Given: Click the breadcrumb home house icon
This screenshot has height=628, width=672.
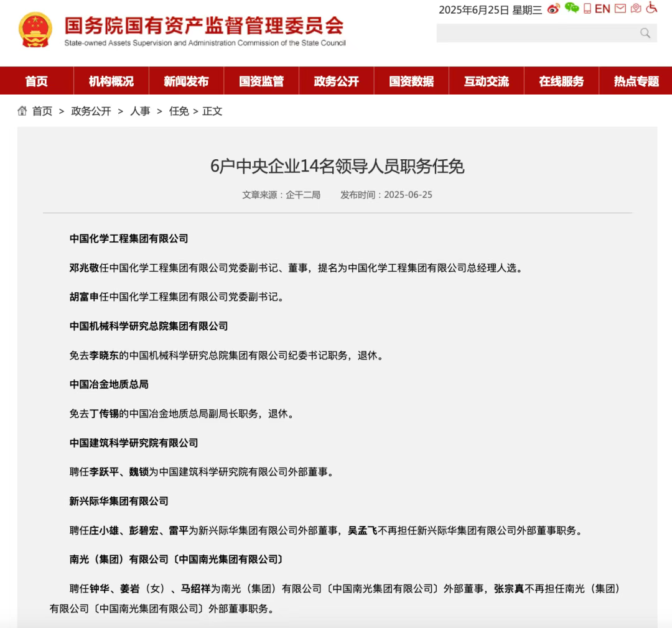Looking at the screenshot, I should [22, 111].
